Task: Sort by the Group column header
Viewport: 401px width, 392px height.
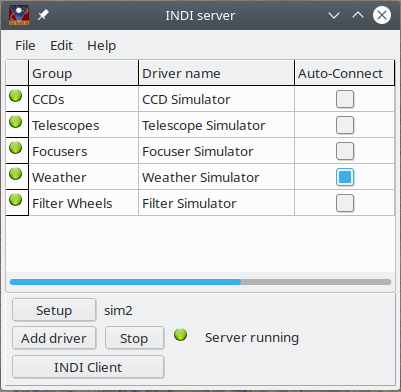Action: pyautogui.click(x=83, y=73)
